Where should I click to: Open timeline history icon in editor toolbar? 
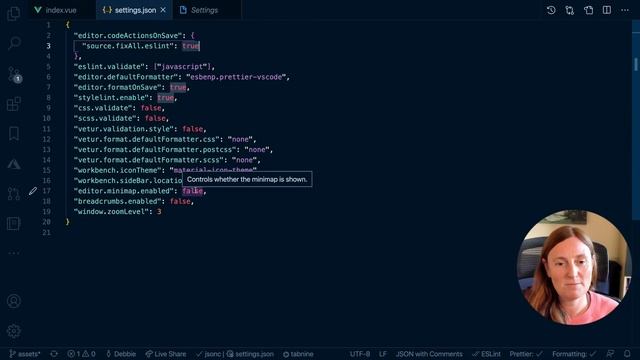click(x=551, y=10)
